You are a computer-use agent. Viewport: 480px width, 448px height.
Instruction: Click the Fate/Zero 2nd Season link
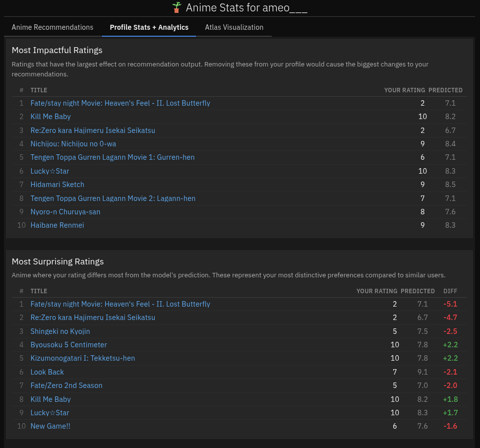pyautogui.click(x=66, y=385)
